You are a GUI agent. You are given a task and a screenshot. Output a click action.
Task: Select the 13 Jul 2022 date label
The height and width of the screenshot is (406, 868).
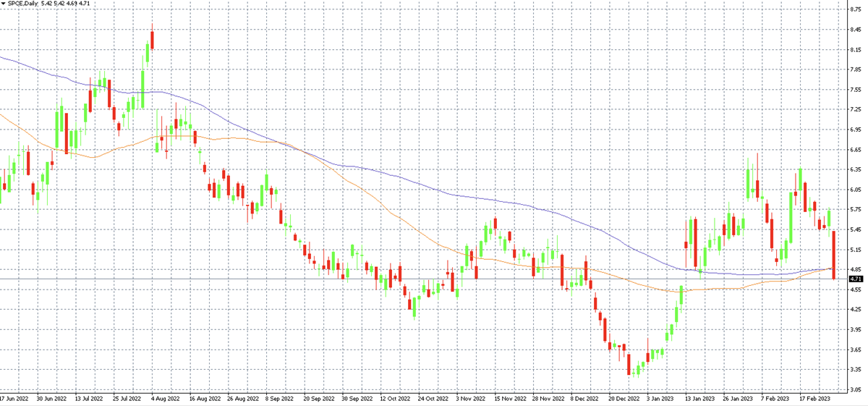88,398
